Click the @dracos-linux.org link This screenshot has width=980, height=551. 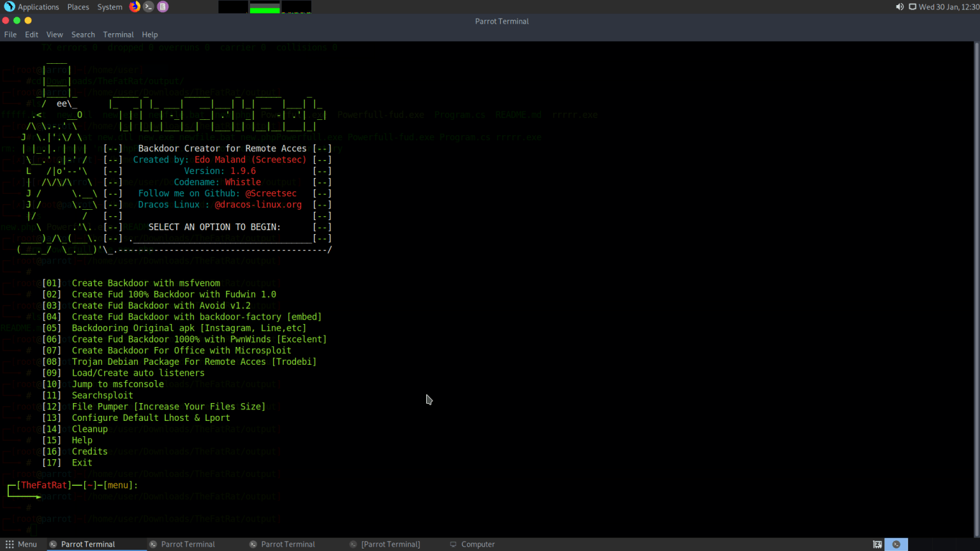click(x=258, y=204)
